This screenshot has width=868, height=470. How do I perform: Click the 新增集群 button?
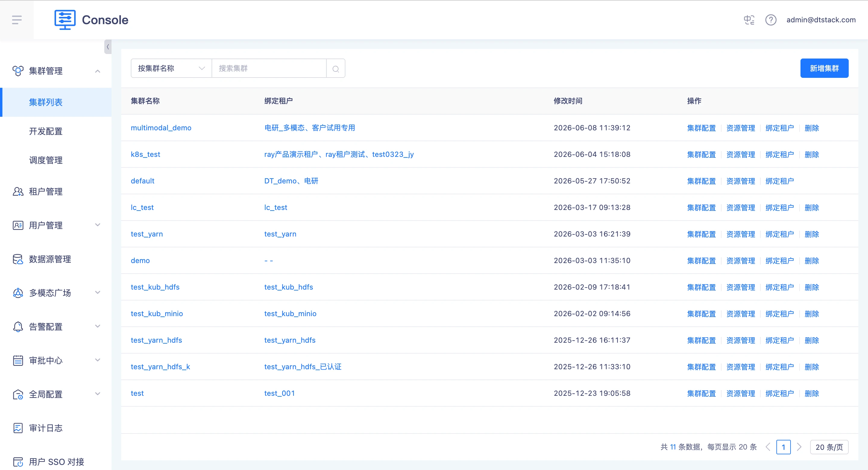pos(824,68)
